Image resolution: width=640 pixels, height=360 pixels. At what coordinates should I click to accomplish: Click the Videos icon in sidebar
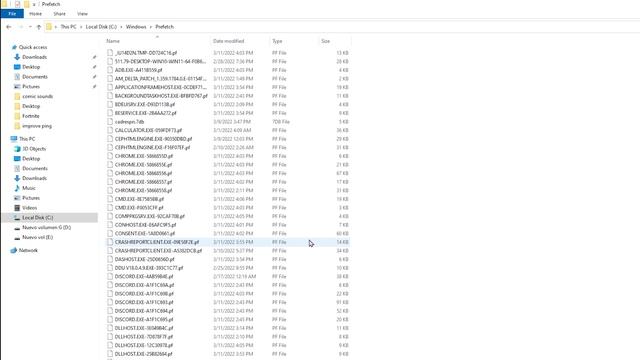pos(17,208)
